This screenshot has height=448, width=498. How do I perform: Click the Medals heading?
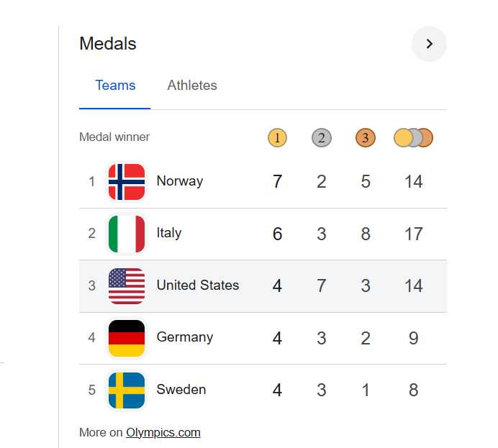108,44
